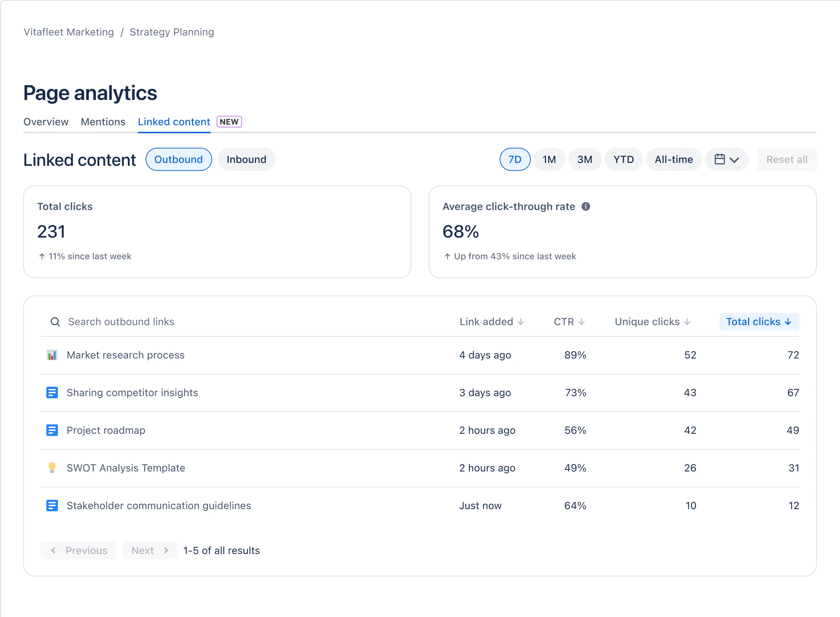Select the Outbound filter pill
840x617 pixels.
click(178, 159)
